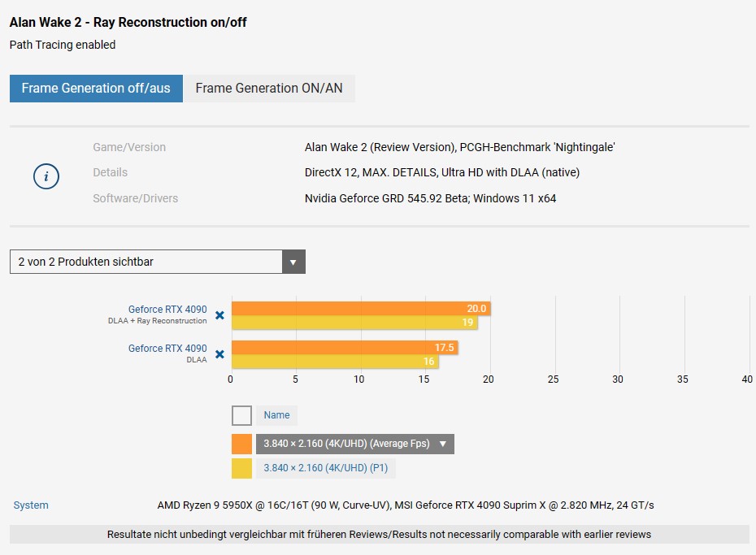Select the 4K/UHD (P1) series button
Image resolution: width=756 pixels, height=555 pixels.
(325, 468)
